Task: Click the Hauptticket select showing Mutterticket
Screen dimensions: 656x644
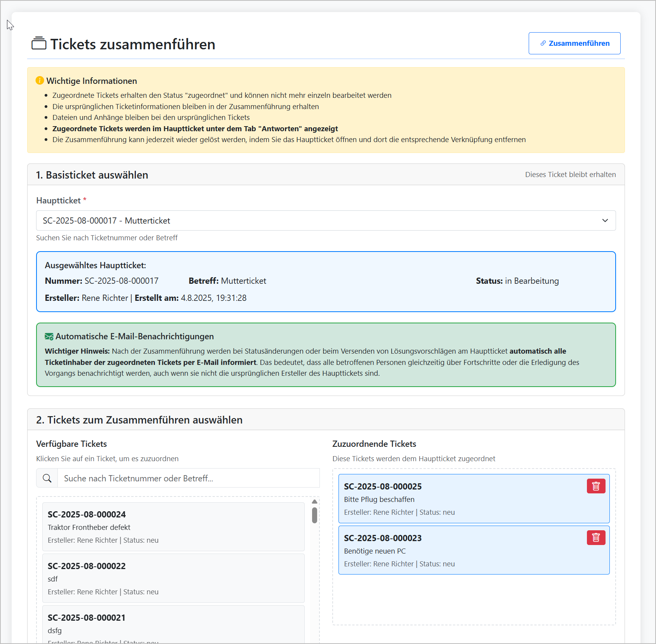Action: pos(311,220)
